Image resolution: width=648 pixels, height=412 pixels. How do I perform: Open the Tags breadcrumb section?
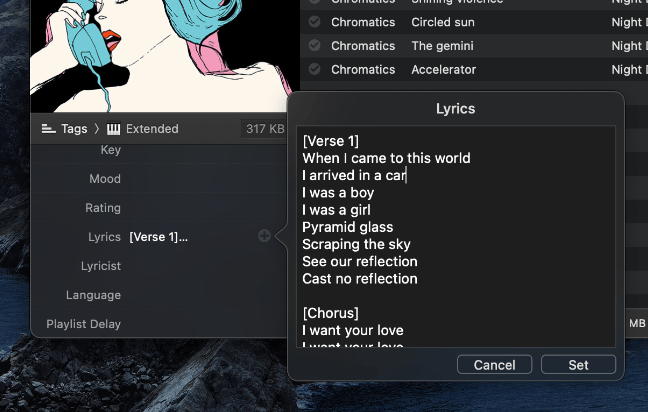pos(74,129)
